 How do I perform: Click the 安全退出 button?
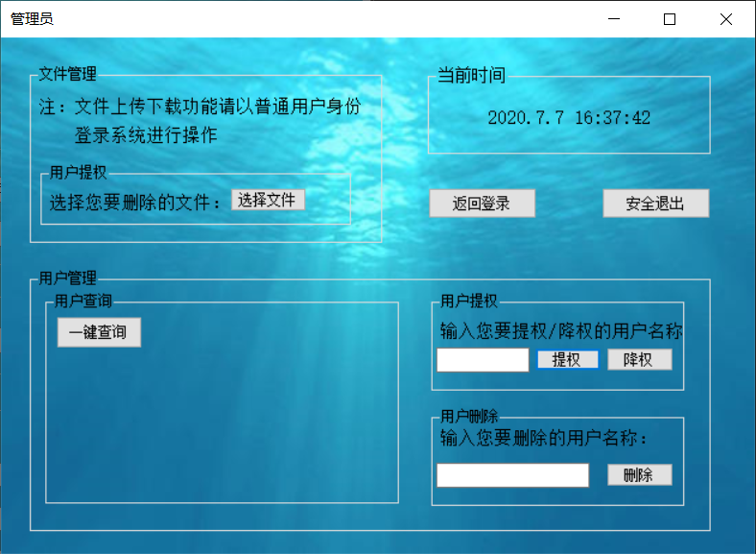[x=655, y=204]
